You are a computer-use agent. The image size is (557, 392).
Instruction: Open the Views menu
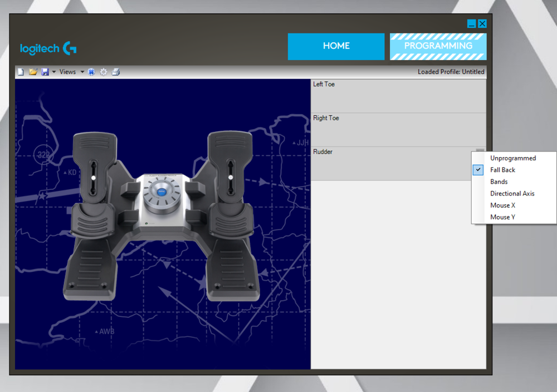67,72
